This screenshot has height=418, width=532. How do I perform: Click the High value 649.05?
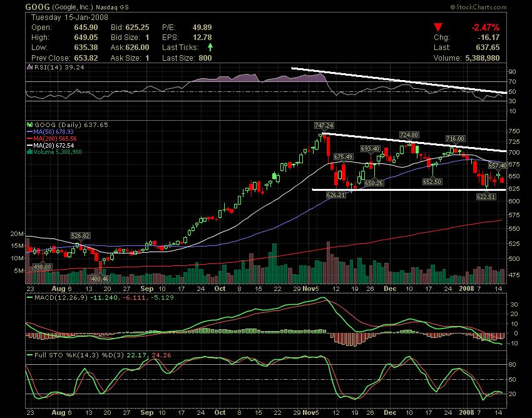(x=86, y=38)
